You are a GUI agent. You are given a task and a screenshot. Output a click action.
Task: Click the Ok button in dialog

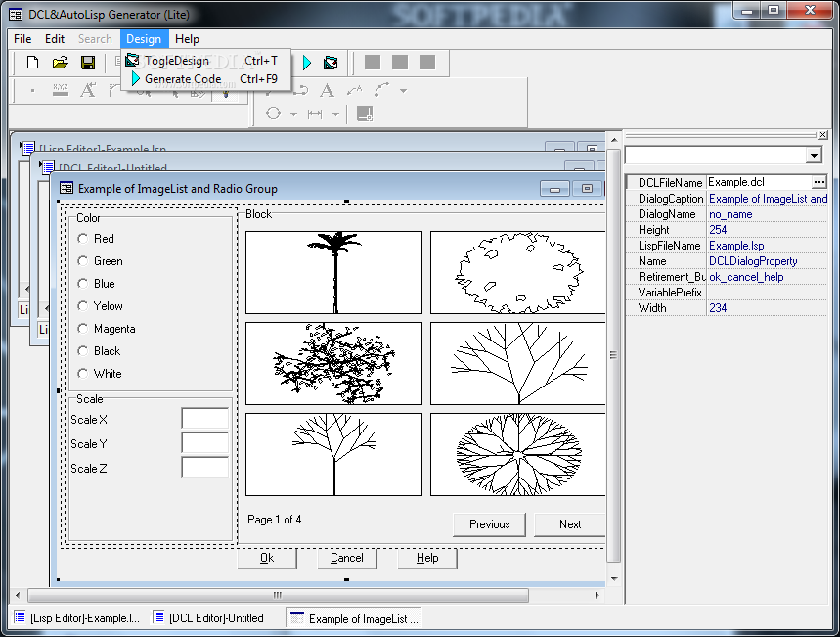tap(267, 558)
